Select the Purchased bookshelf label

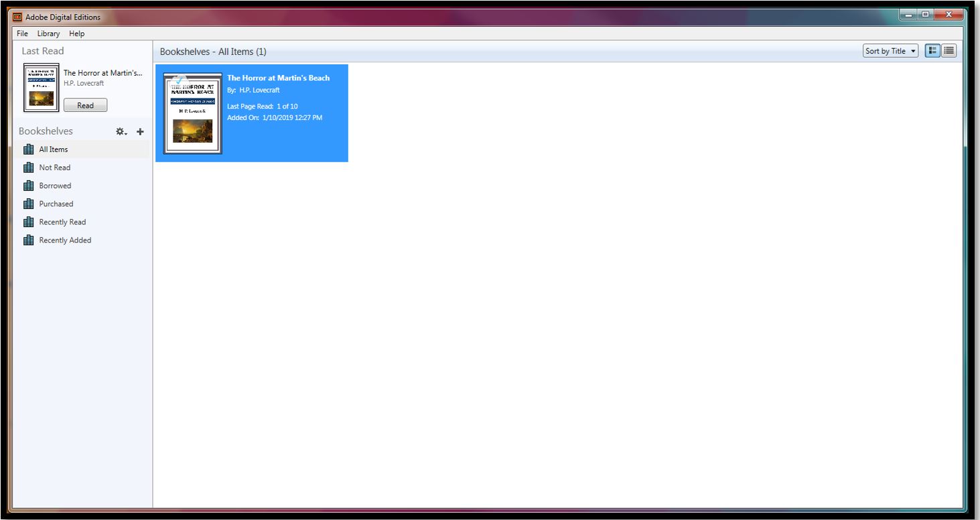(x=56, y=204)
